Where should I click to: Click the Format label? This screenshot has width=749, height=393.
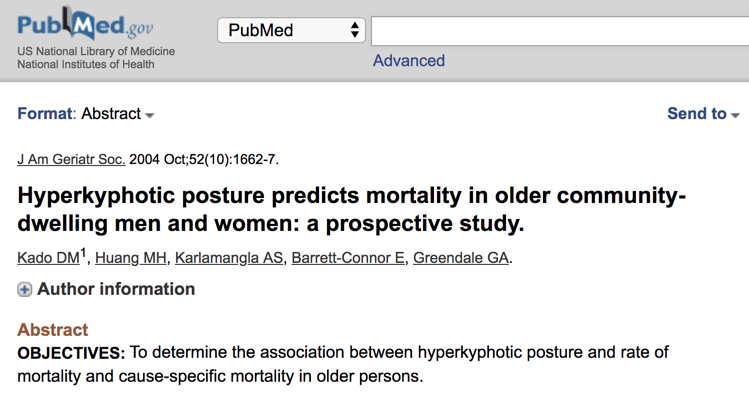[45, 114]
